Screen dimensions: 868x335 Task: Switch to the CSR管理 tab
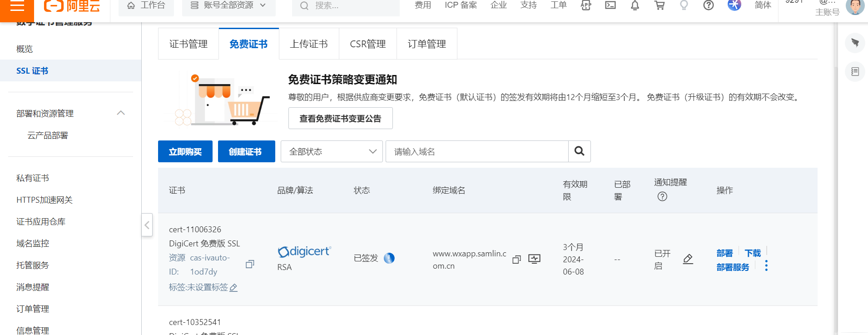[367, 44]
